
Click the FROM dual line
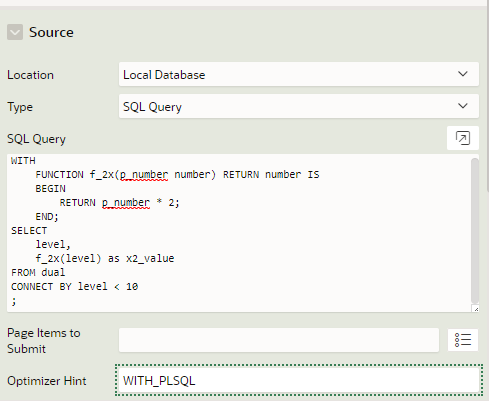[x=38, y=273]
